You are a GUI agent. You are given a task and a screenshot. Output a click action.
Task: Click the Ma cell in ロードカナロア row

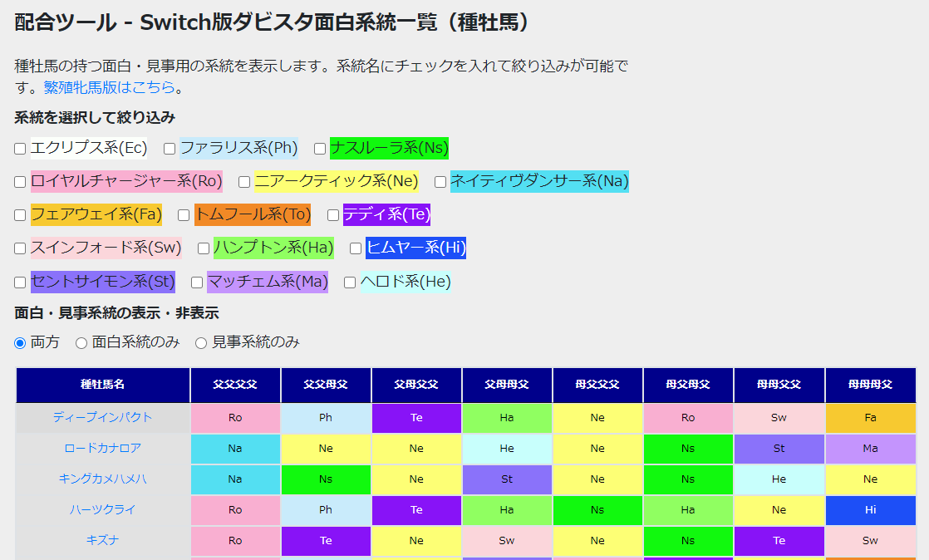(870, 449)
